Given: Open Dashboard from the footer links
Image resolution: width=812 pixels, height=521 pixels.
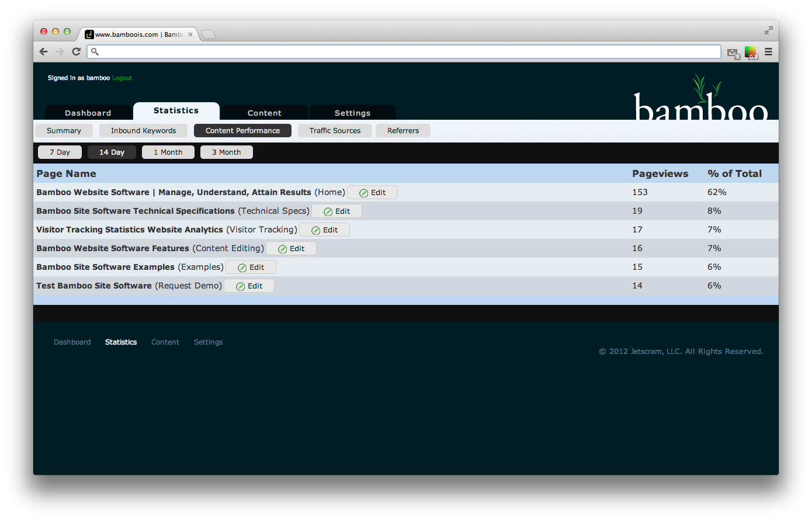Looking at the screenshot, I should (72, 342).
